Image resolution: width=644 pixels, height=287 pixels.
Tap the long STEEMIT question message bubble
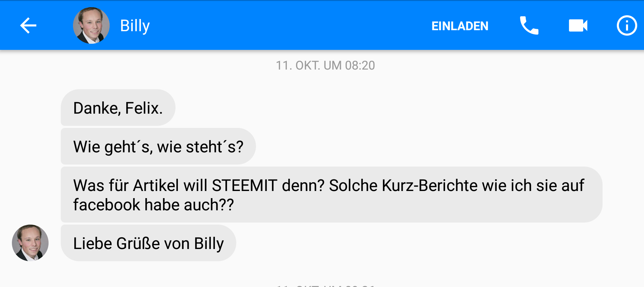tap(331, 195)
